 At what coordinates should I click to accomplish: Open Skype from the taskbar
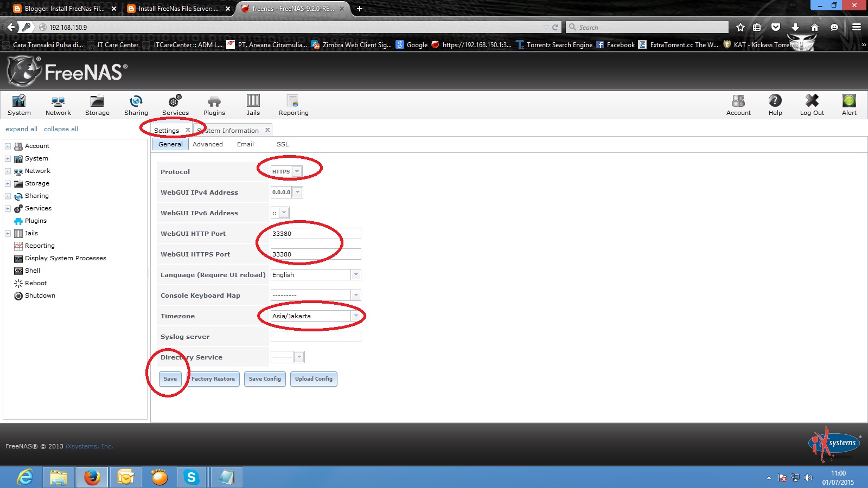click(x=191, y=477)
